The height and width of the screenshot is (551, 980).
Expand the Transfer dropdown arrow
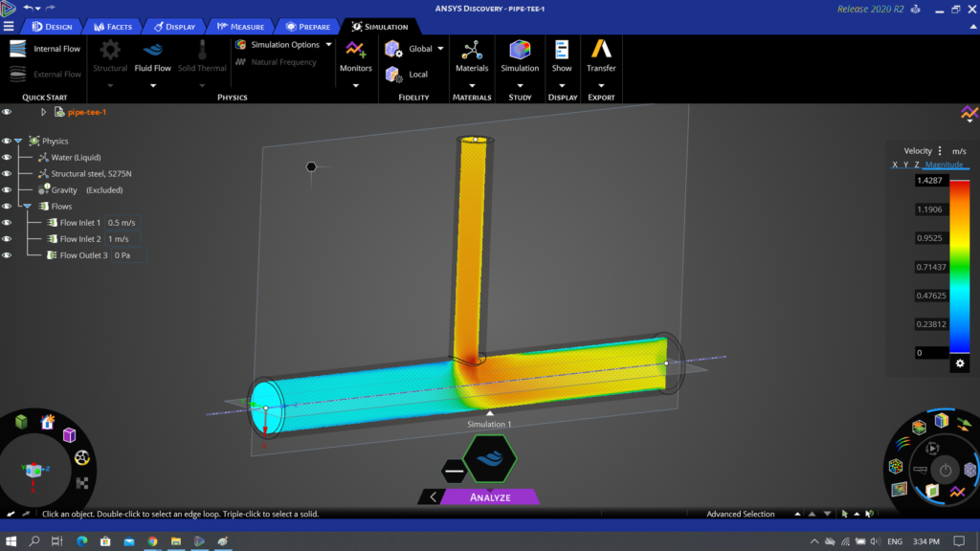pos(601,85)
